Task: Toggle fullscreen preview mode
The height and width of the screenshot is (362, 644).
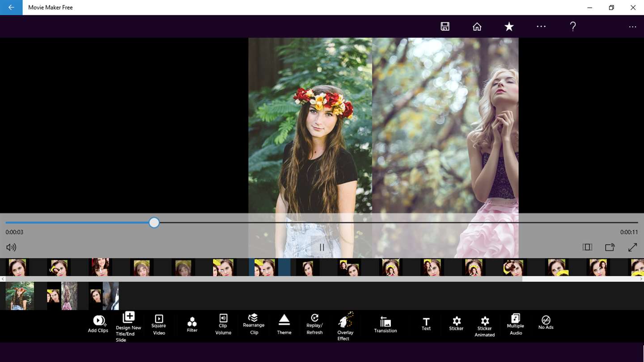Action: coord(632,247)
